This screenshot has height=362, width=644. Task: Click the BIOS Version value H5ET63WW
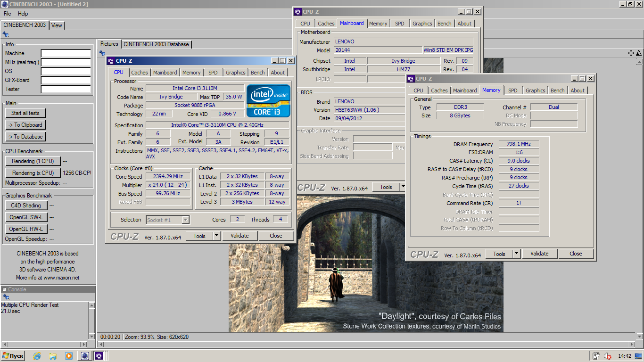370,110
